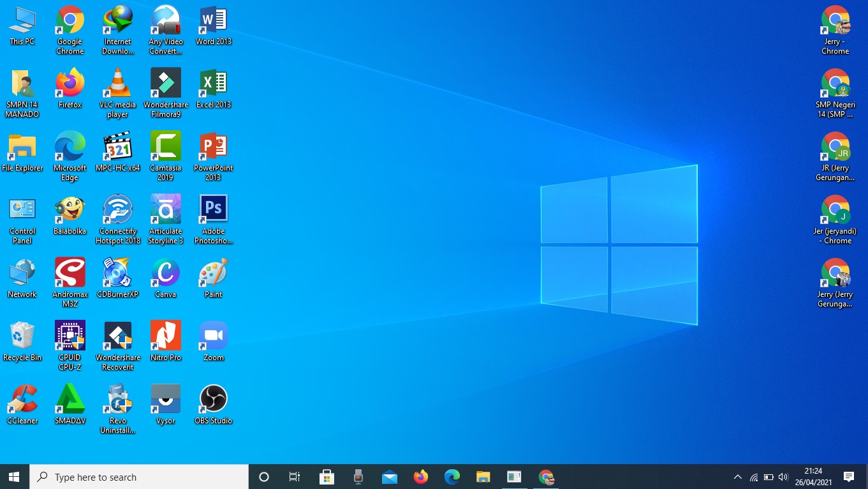The image size is (868, 489).
Task: Launch Paint shortcut
Action: pyautogui.click(x=213, y=278)
